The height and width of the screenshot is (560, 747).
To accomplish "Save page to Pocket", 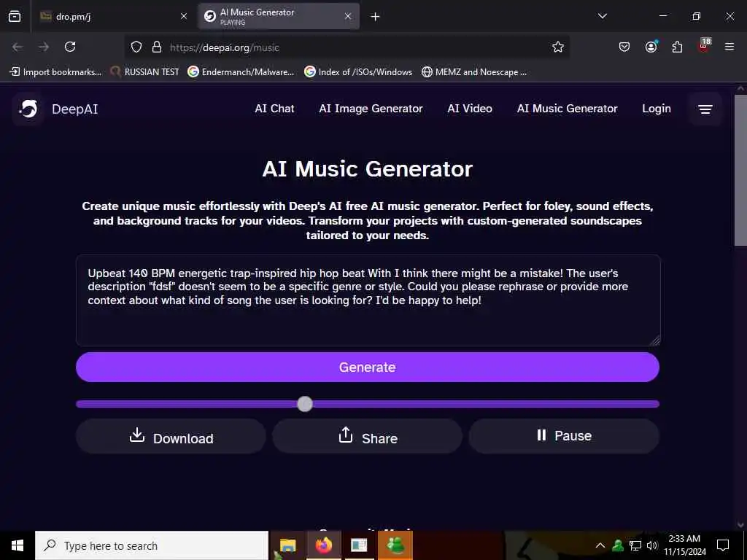I will (x=624, y=47).
